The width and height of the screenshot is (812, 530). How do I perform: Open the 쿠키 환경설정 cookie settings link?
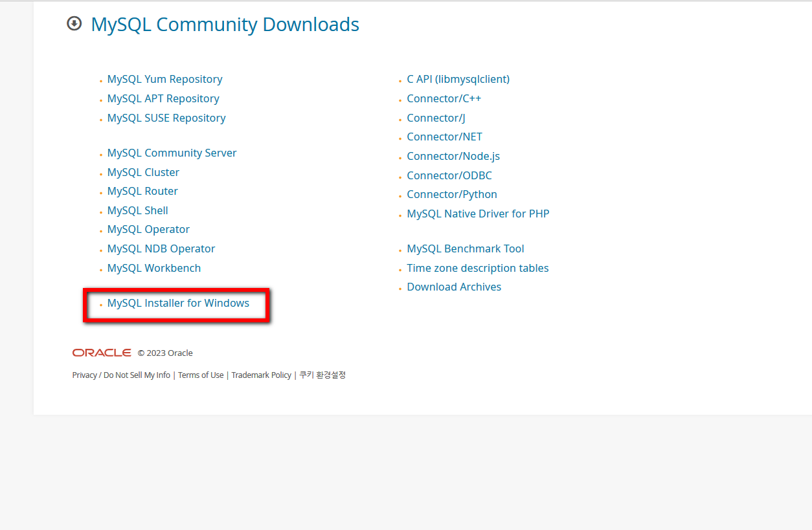pos(322,375)
